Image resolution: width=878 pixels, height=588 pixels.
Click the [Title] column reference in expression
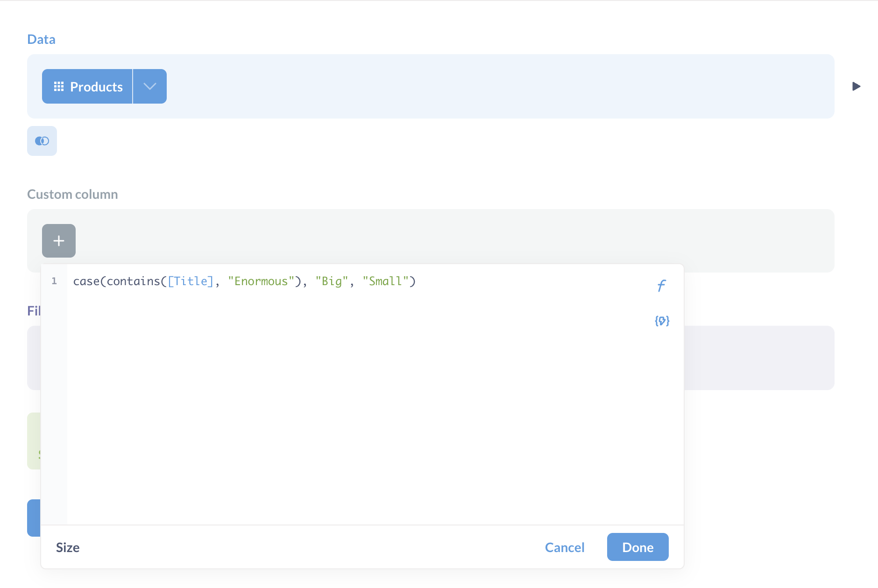point(191,281)
